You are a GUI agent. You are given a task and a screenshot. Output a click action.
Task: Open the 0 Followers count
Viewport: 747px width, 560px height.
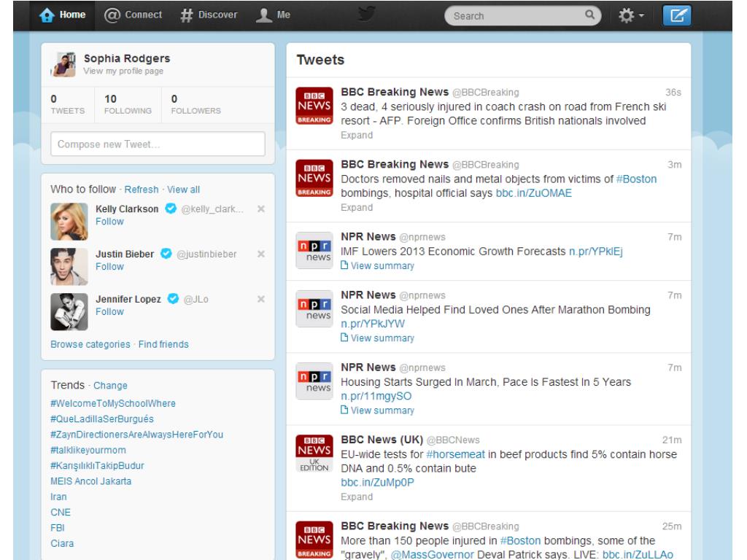196,104
